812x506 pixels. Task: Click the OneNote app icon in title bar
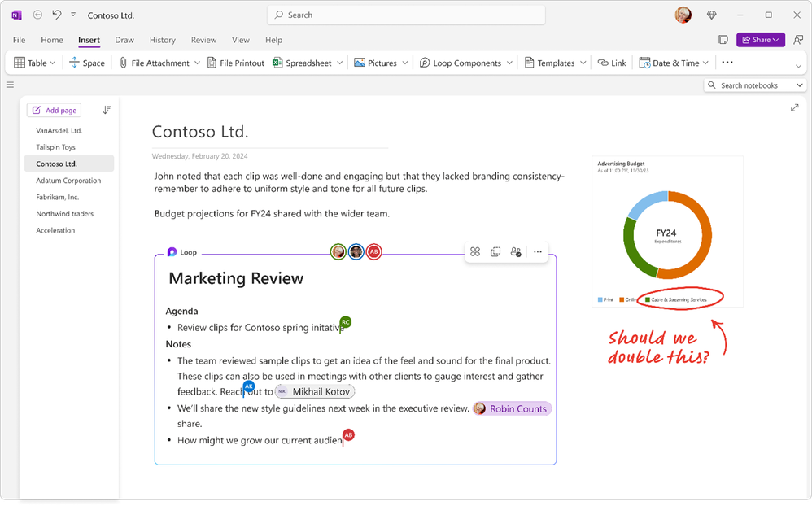pyautogui.click(x=16, y=15)
